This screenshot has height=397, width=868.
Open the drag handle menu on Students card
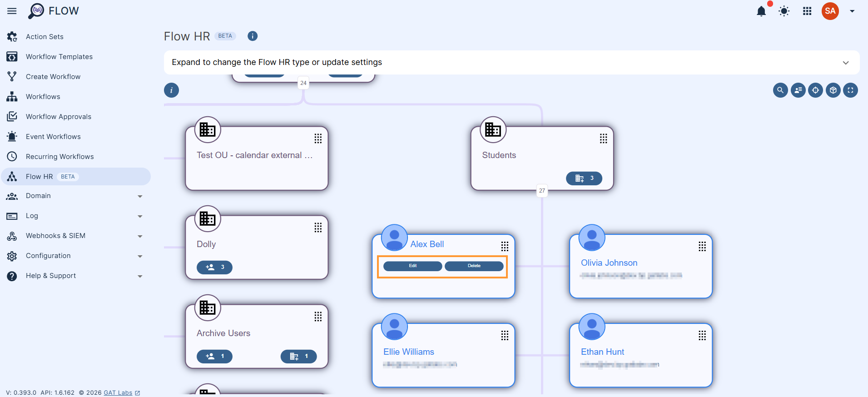(x=603, y=139)
